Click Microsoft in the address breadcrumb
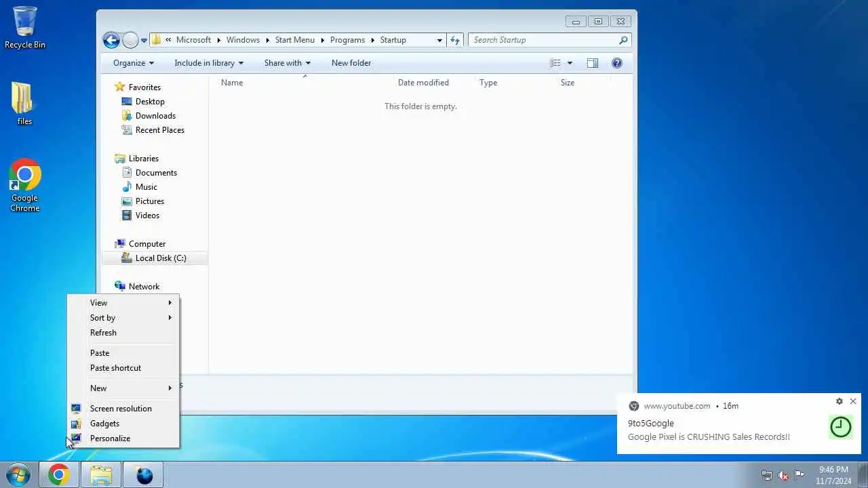The height and width of the screenshot is (488, 868). point(193,40)
